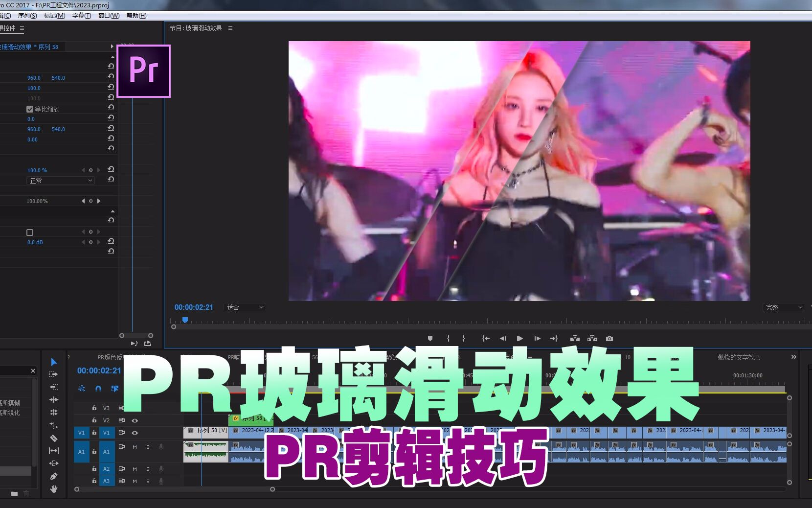This screenshot has height=508, width=812.
Task: Select the Selection arrow tool
Action: tap(54, 362)
